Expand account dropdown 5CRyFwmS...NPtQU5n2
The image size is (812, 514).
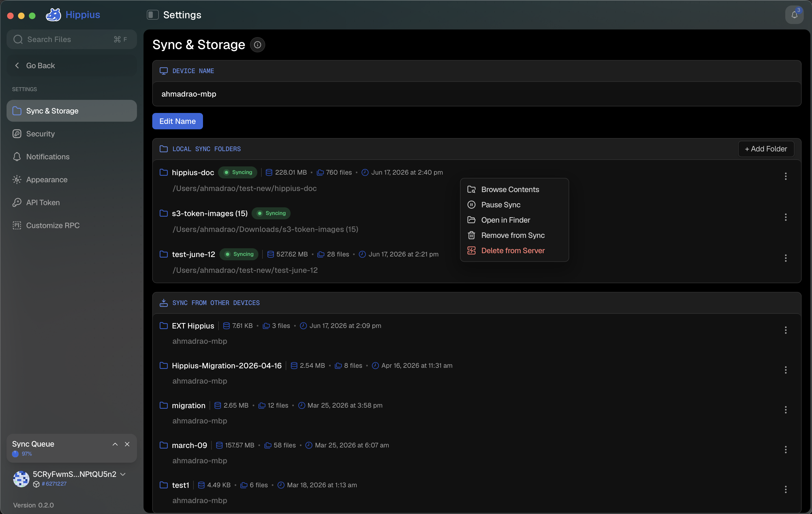[x=123, y=474]
